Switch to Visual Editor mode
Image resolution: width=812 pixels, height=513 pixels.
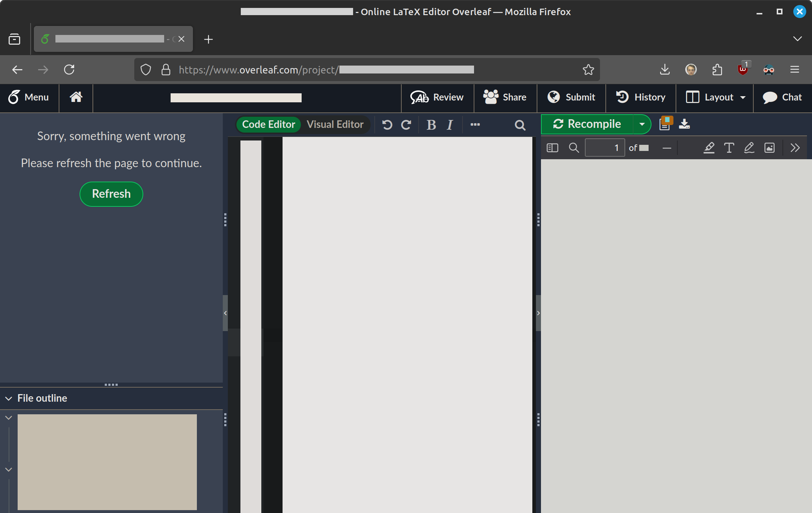(x=335, y=124)
